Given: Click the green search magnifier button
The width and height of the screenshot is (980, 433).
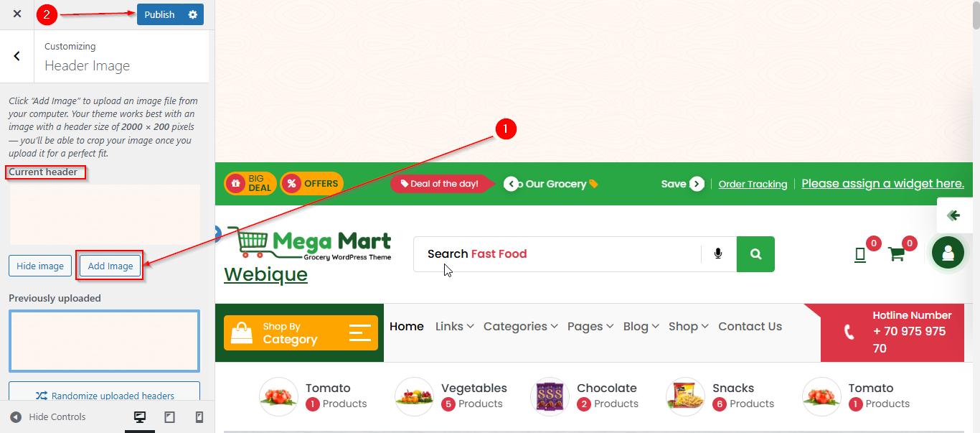Looking at the screenshot, I should click(x=755, y=254).
